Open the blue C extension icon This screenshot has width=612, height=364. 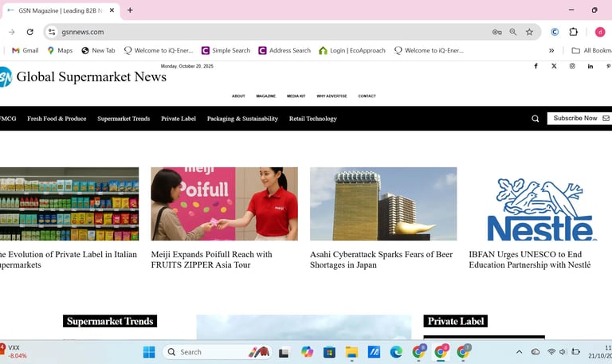[555, 32]
